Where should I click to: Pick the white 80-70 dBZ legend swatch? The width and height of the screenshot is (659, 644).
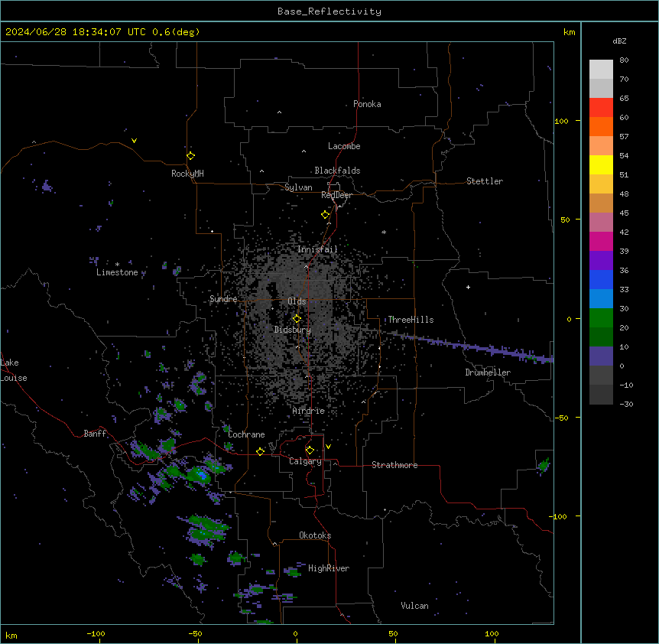pyautogui.click(x=601, y=70)
